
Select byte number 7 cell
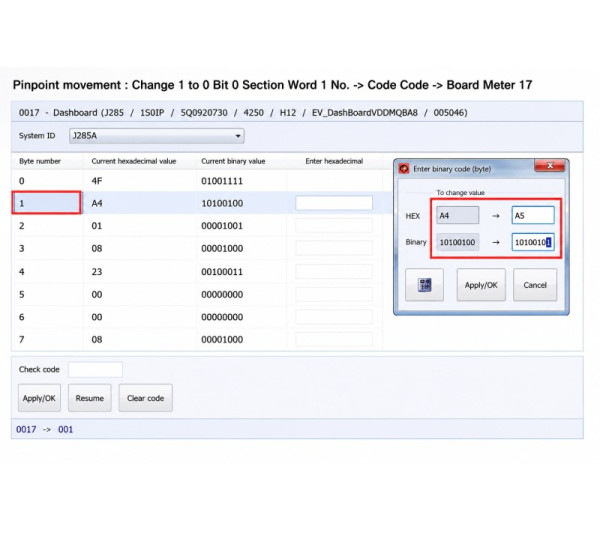[48, 339]
